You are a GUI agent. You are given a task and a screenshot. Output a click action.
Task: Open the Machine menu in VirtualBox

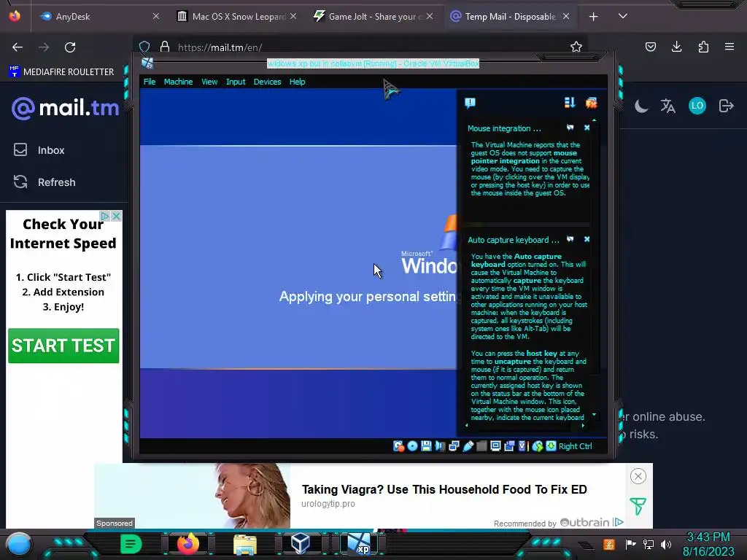click(x=178, y=82)
